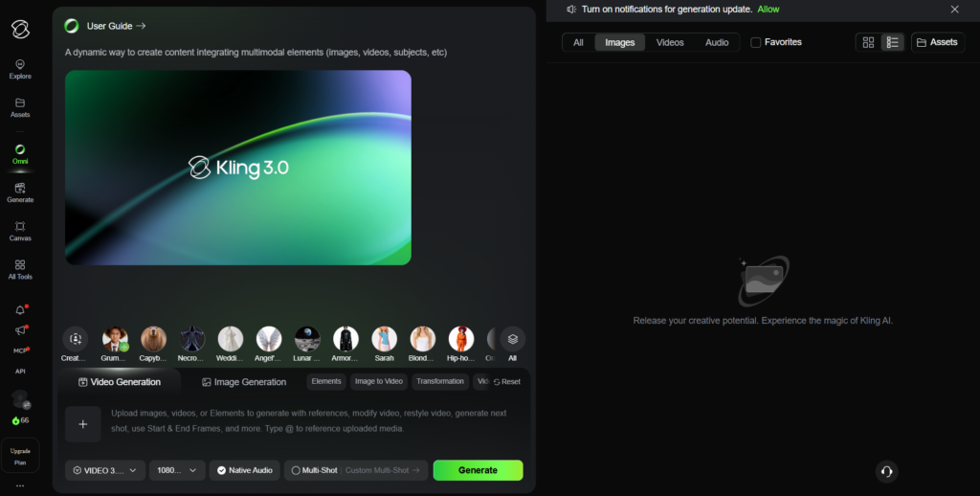Open the Generate sidebar section
Image resolution: width=980 pixels, height=496 pixels.
click(20, 192)
